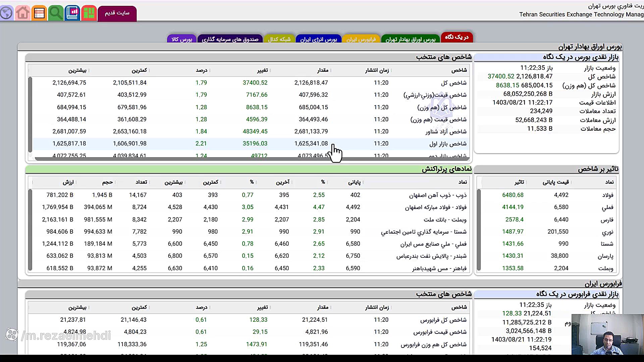Screen dimensions: 644x362
Task: Click the سایت قدیم button
Action: click(x=117, y=13)
